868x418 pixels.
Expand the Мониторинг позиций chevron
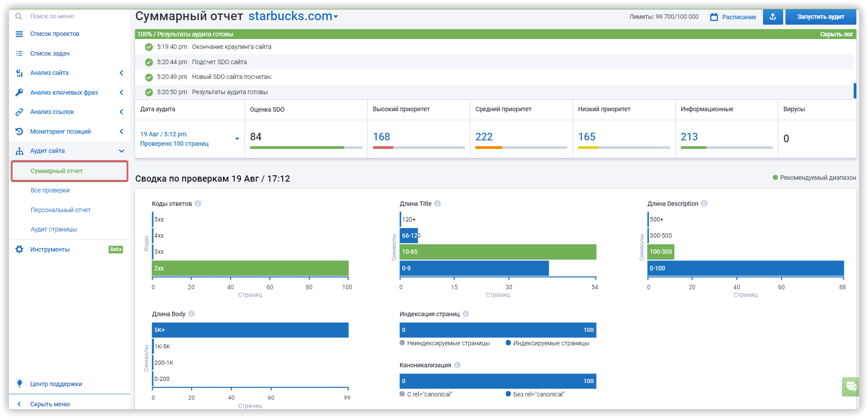click(x=121, y=131)
